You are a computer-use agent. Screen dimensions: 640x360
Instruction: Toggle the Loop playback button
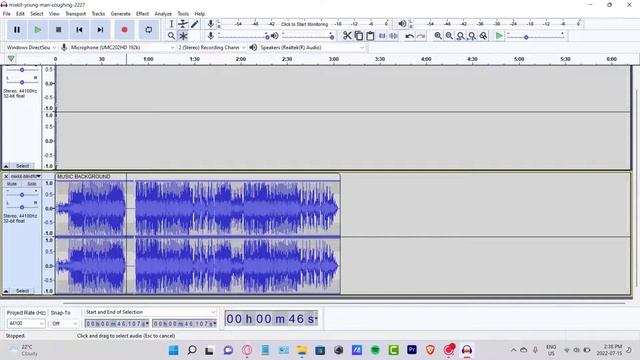149,30
